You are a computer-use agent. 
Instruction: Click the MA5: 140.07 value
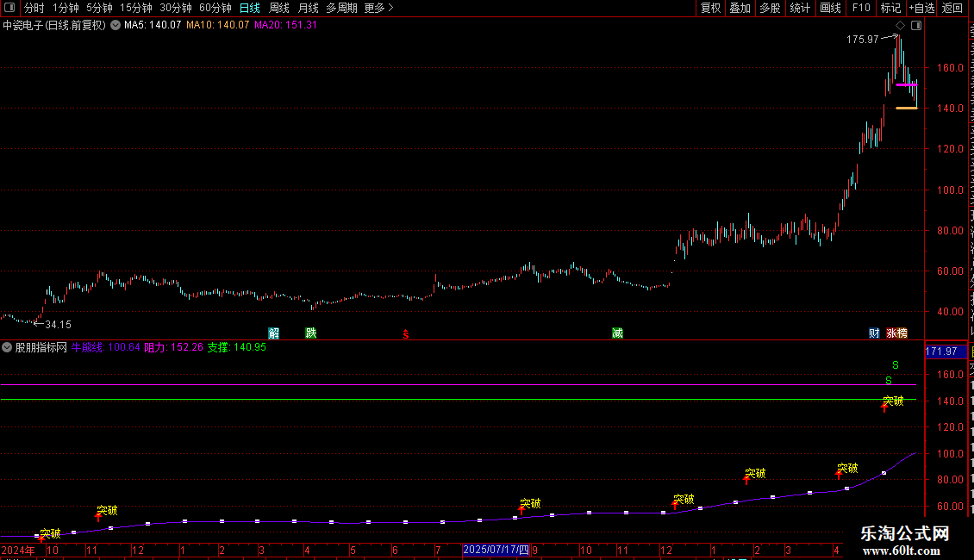click(x=153, y=26)
